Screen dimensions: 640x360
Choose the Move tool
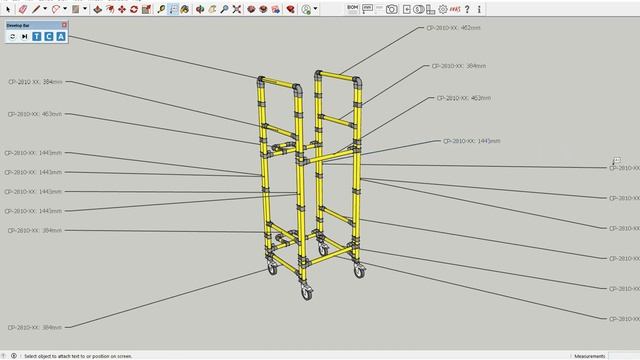(122, 9)
